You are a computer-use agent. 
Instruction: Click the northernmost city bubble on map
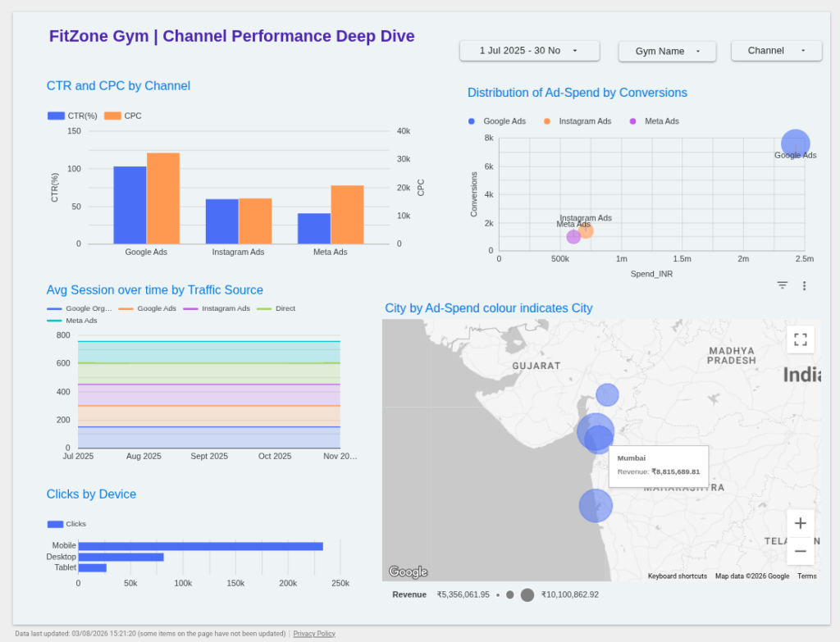[608, 395]
